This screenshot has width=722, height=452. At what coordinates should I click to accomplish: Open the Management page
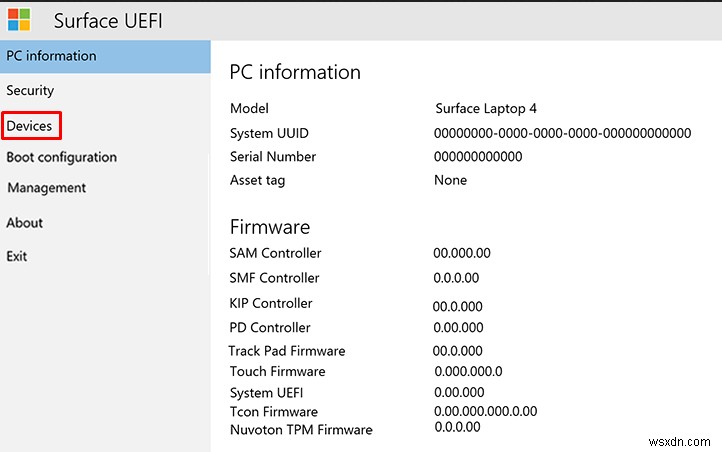(x=47, y=188)
